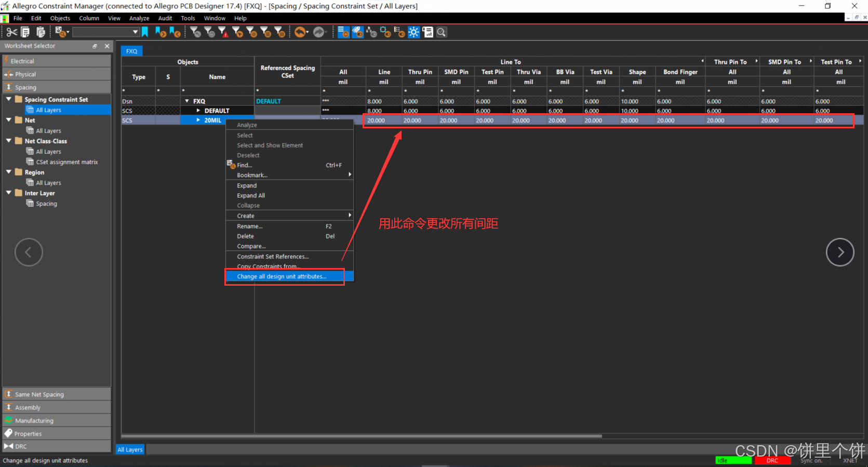Select CSet assignment matrix tree item

[66, 162]
